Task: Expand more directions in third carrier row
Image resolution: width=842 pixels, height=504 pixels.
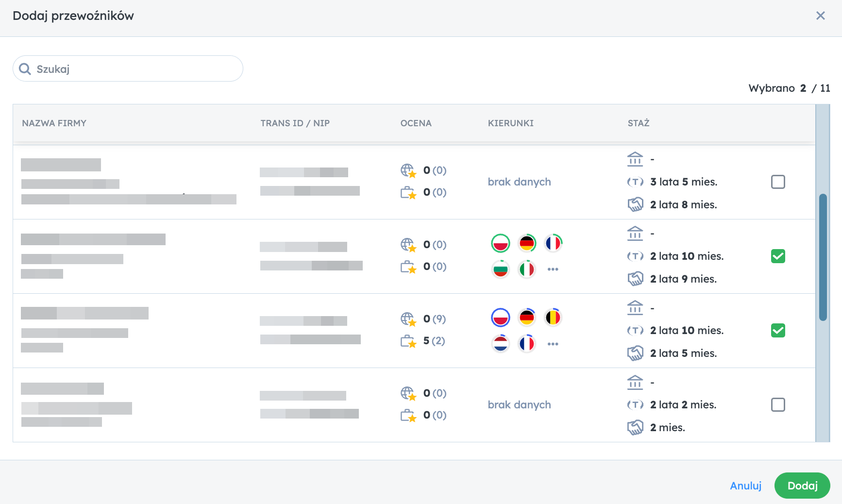Action: coord(553,344)
